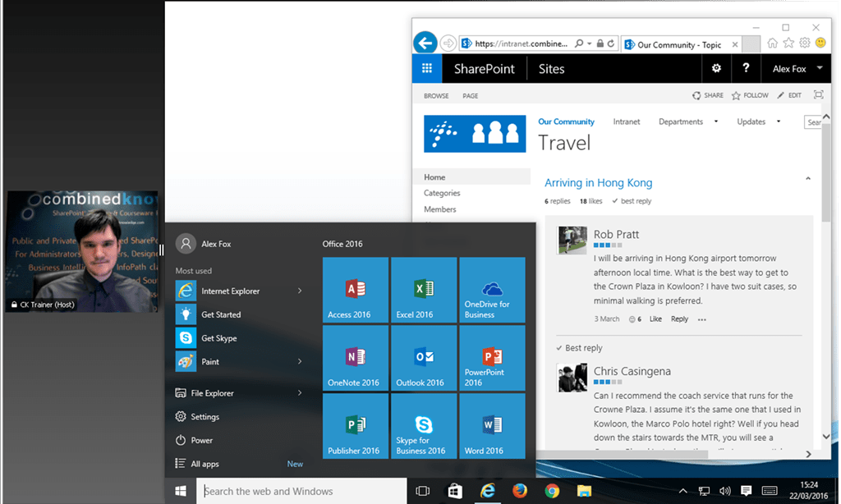The image size is (841, 504).
Task: Open Internet Explorer tools gear
Action: click(x=805, y=44)
